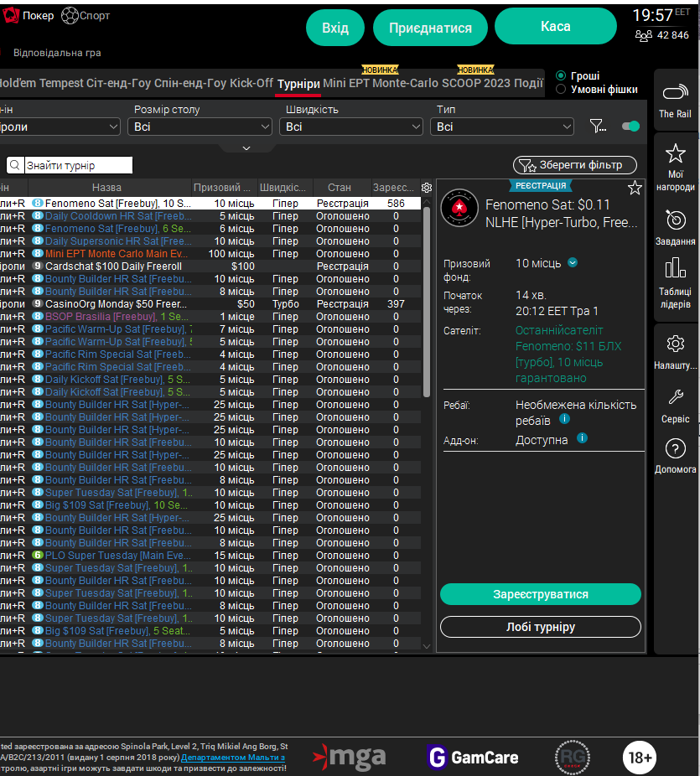Click search magnifier icon

tap(15, 165)
